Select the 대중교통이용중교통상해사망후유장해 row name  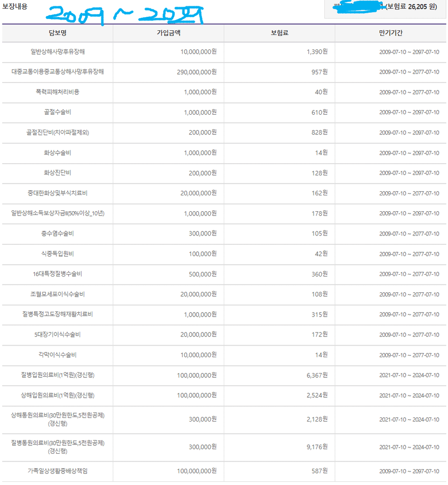(x=57, y=72)
